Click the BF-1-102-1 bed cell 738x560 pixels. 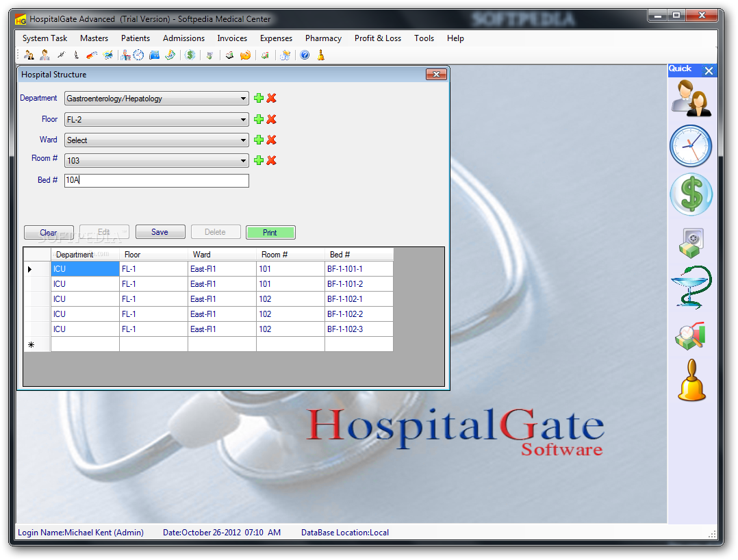[x=359, y=298]
